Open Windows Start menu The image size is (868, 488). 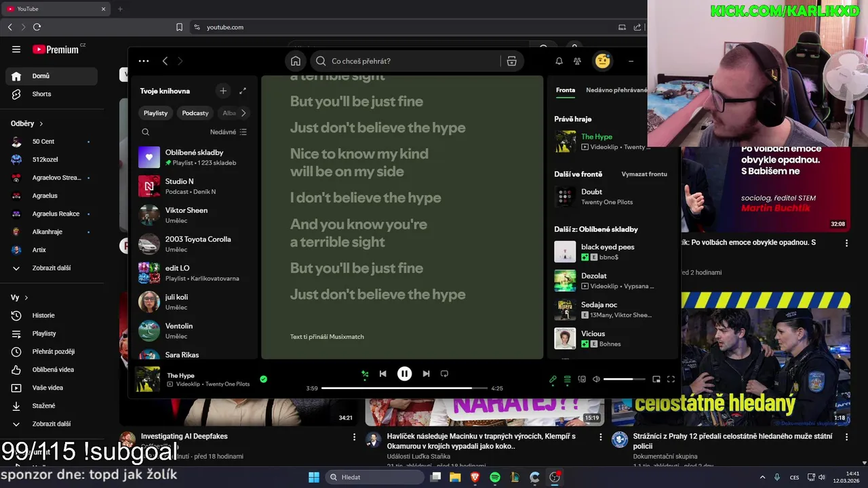314,477
